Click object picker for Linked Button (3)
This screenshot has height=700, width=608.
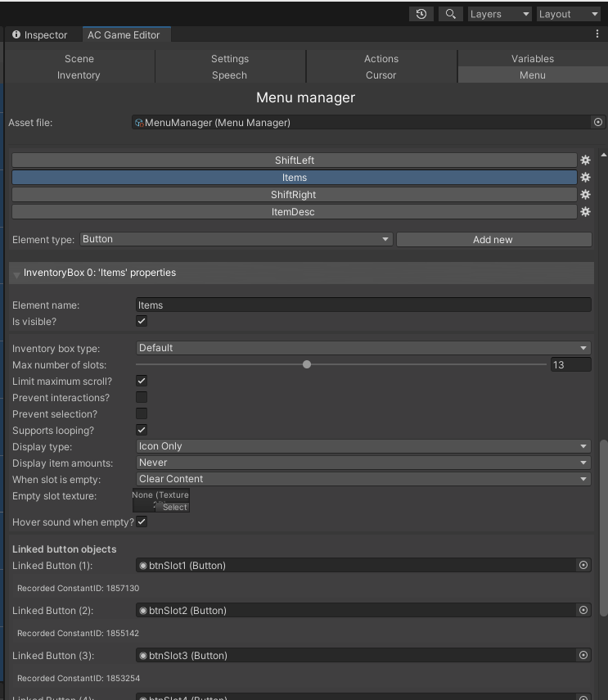(583, 655)
